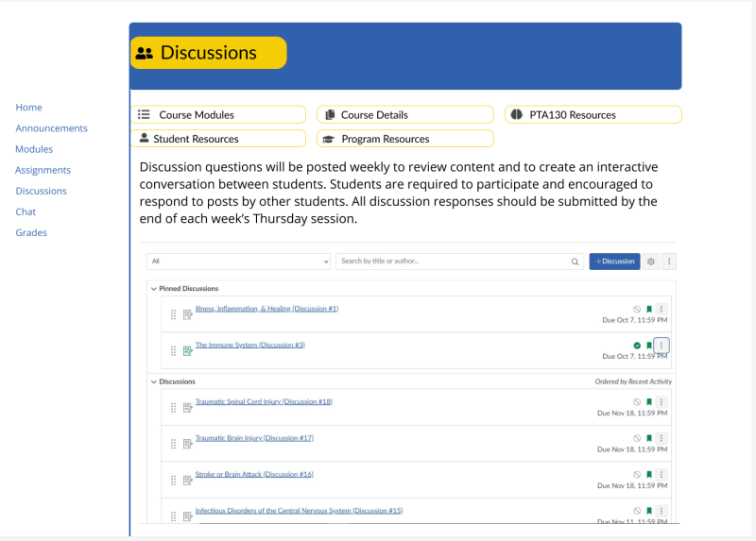Open discussion settings gear icon
This screenshot has width=756, height=541.
tap(651, 262)
